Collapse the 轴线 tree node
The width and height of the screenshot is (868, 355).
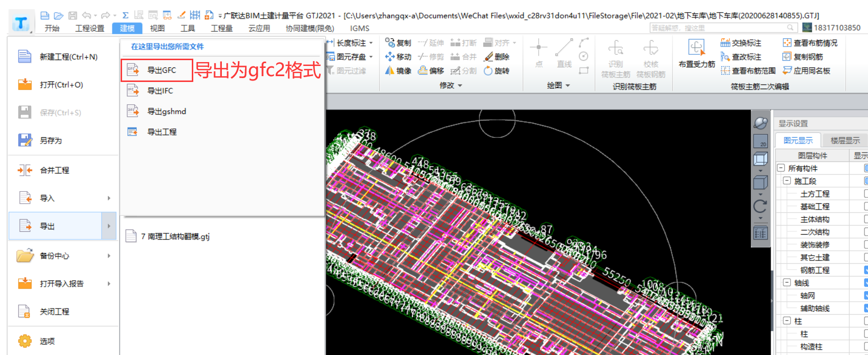pyautogui.click(x=787, y=282)
